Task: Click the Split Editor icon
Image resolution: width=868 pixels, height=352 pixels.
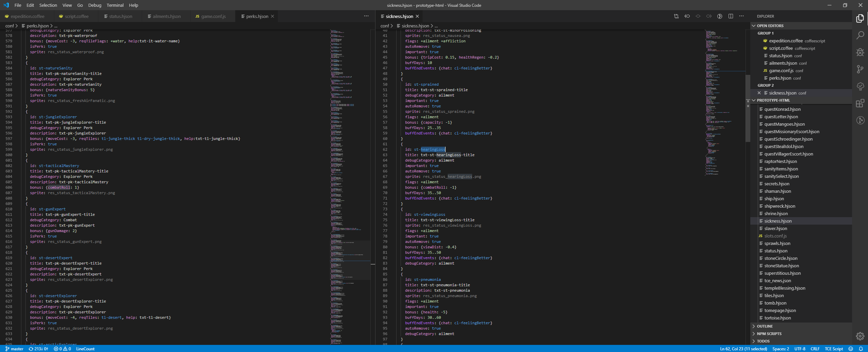Action: (731, 16)
